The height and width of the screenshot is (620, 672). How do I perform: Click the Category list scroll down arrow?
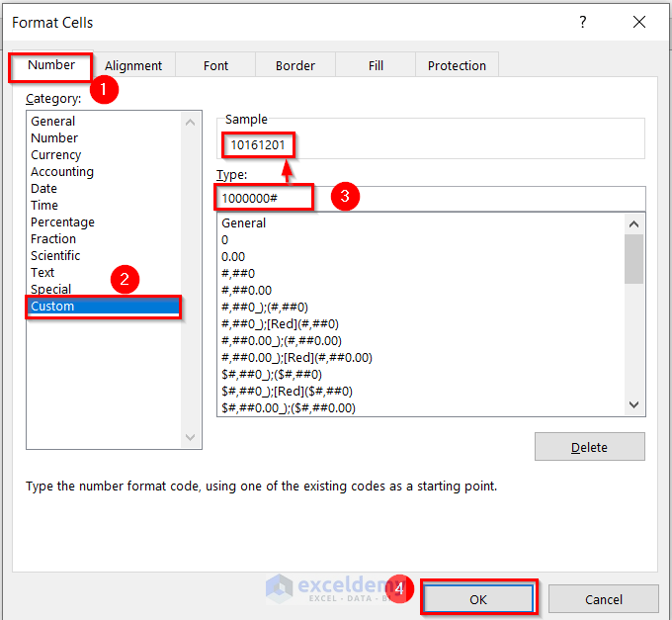point(191,437)
